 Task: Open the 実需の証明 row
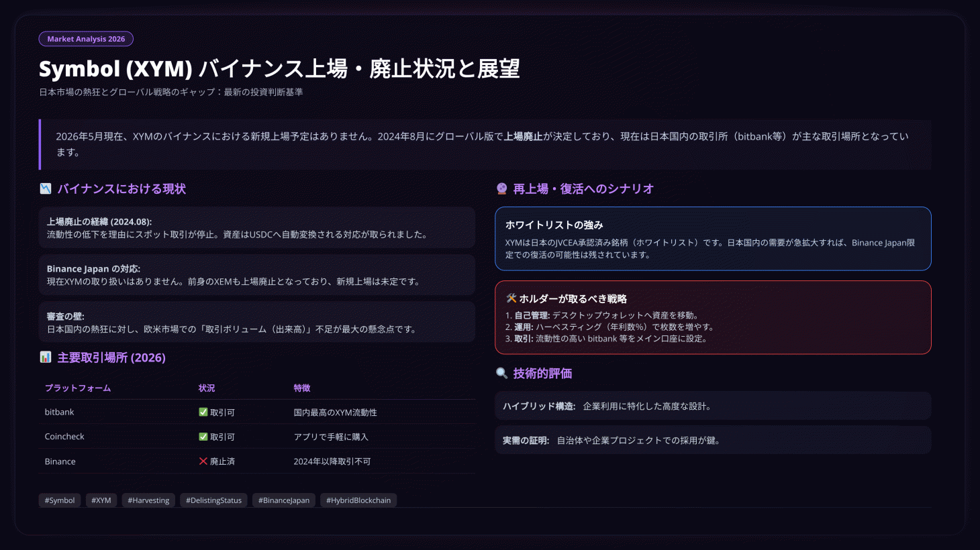[713, 441]
